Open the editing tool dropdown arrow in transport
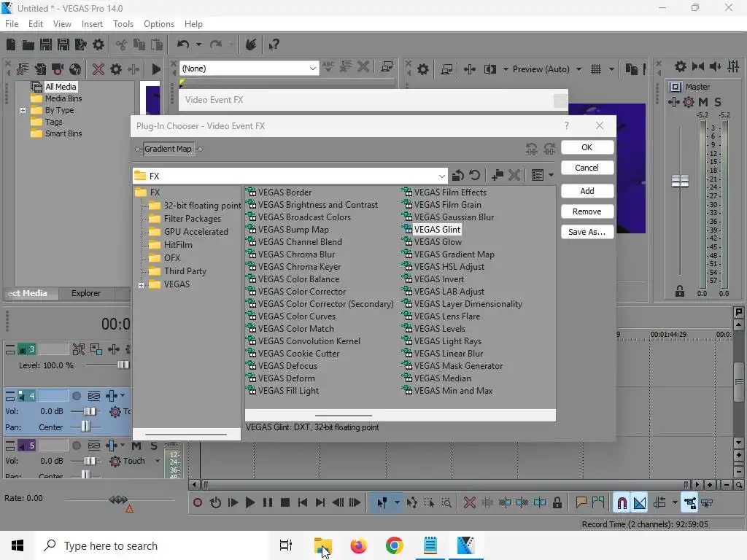This screenshot has width=747, height=560. (397, 502)
